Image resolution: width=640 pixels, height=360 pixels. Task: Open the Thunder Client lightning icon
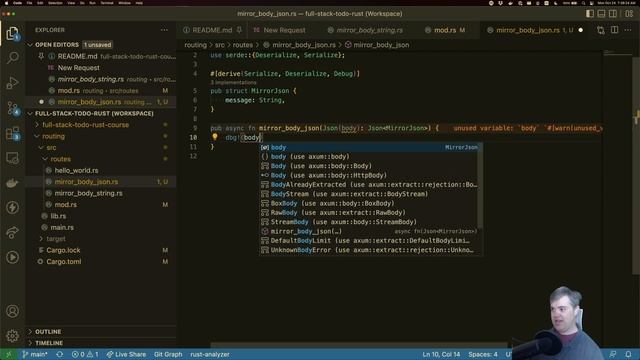point(12,207)
